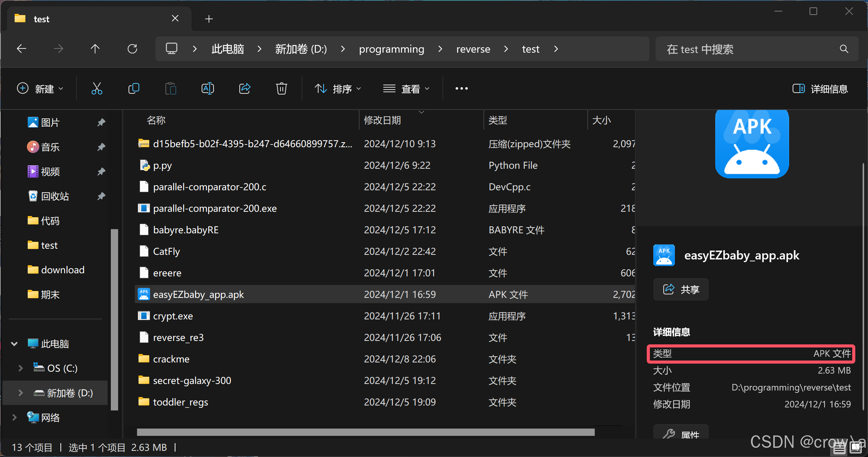Click the Share arrow icon in toolbar

tap(245, 89)
